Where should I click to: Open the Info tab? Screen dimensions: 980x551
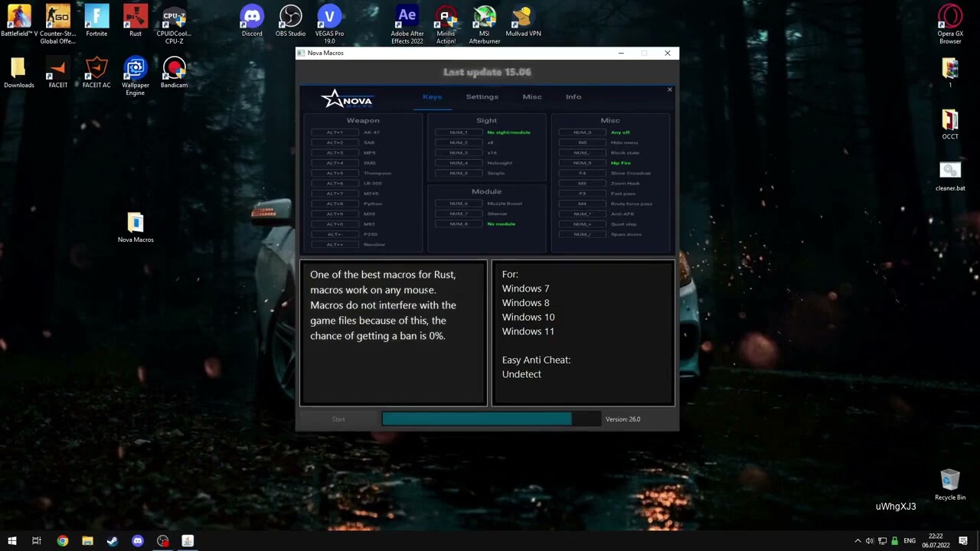coord(573,97)
